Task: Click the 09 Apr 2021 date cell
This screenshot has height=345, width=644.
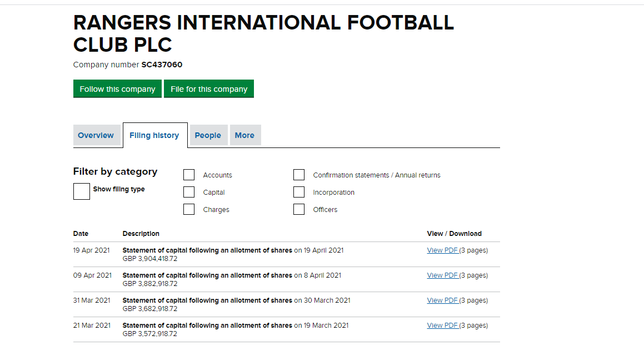Action: 92,275
